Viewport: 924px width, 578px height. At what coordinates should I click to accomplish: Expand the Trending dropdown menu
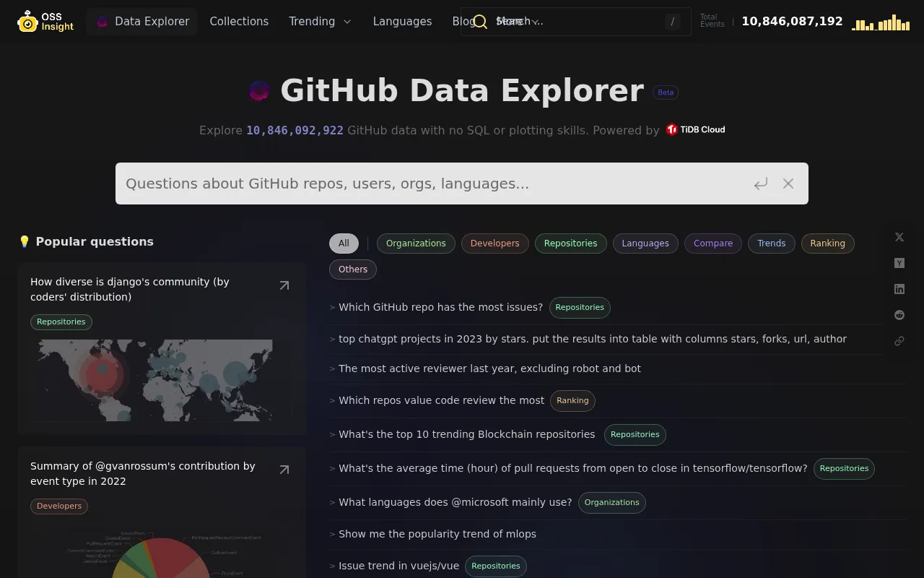[x=321, y=22]
